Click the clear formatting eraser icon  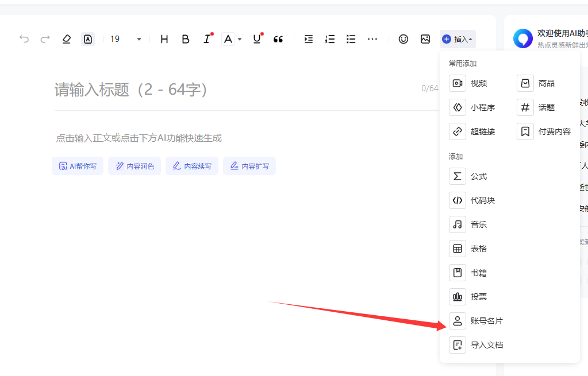pyautogui.click(x=67, y=39)
